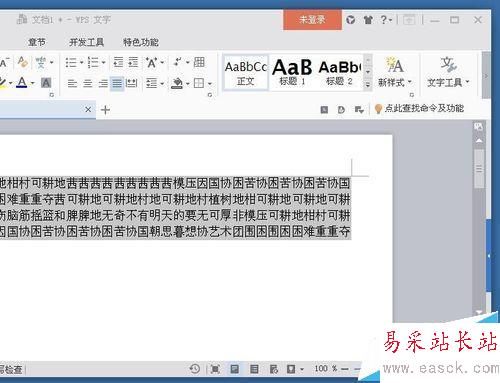The image size is (500, 383).
Task: Click the ribbon display options icon
Action: (409, 20)
